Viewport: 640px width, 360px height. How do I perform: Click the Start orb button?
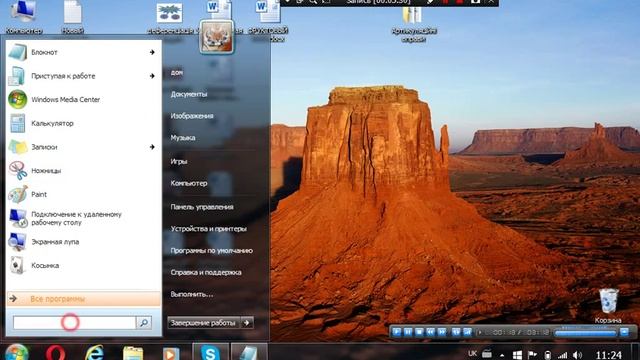(16, 352)
